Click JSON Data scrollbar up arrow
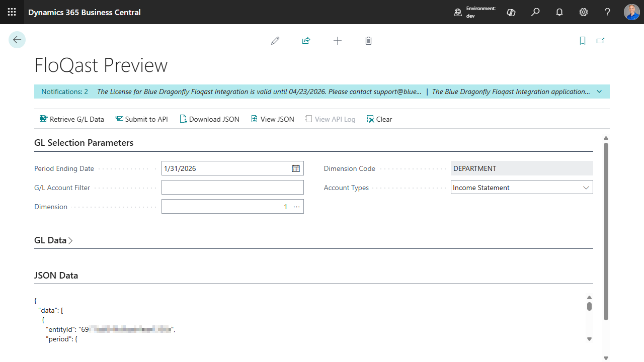 tap(589, 298)
